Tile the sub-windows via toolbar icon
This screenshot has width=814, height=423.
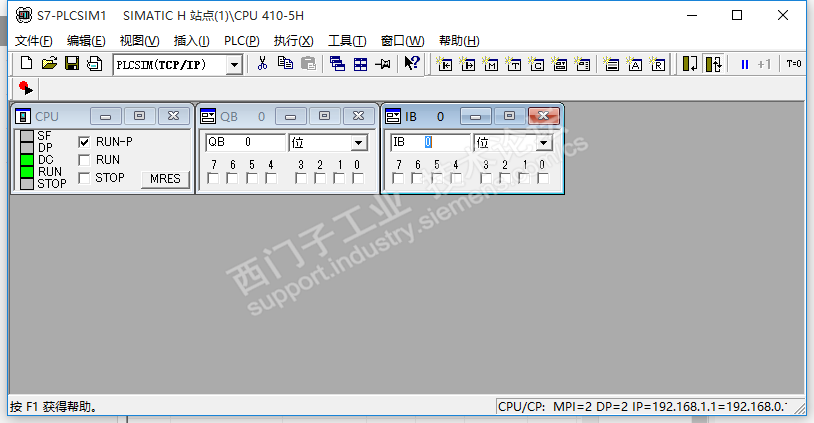[360, 64]
